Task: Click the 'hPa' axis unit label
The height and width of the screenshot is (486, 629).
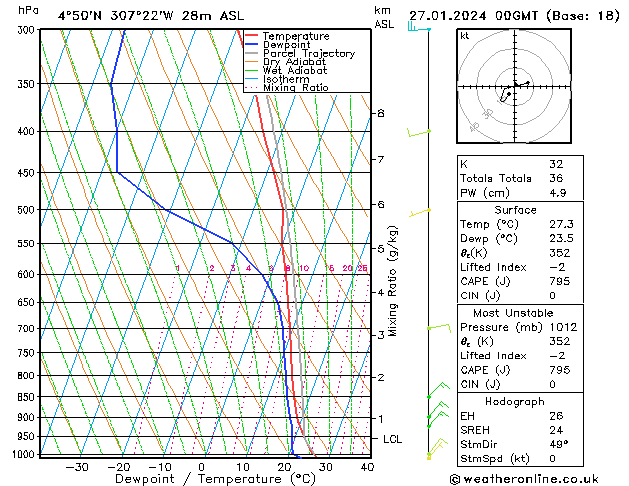Action: click(x=28, y=10)
